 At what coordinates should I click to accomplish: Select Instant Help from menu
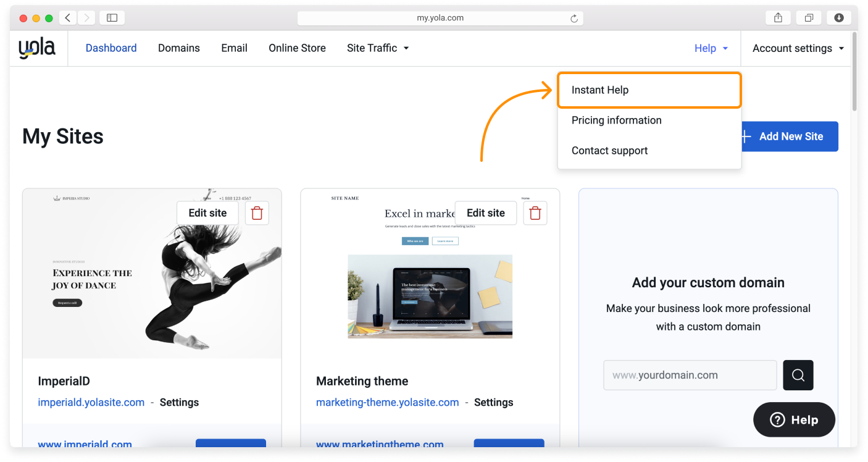(x=649, y=90)
